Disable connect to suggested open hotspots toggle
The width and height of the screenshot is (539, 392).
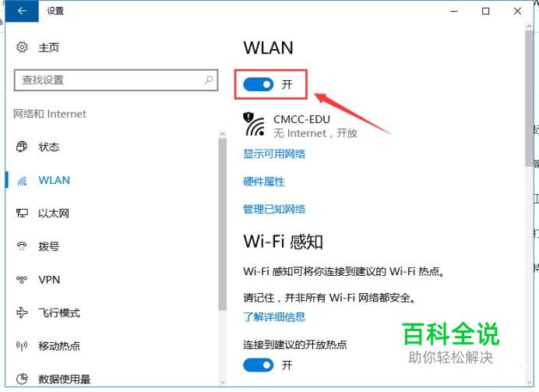(258, 366)
